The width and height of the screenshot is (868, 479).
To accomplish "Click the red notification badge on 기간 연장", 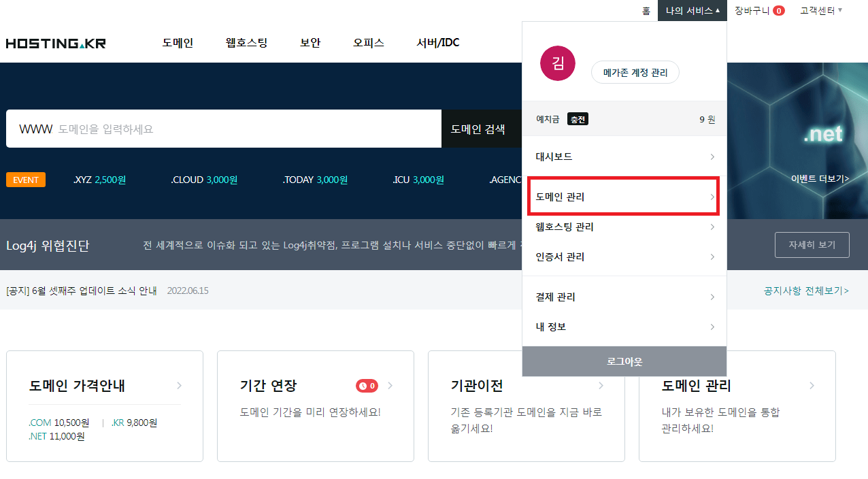I will click(367, 385).
